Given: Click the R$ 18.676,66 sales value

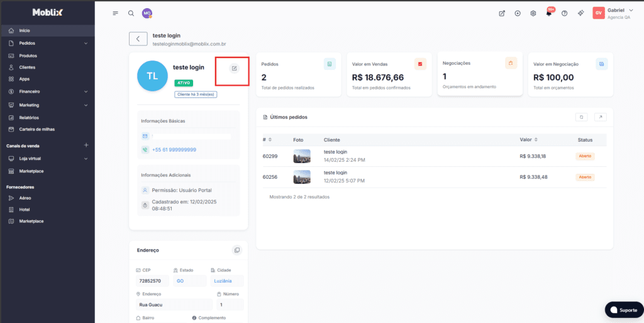Looking at the screenshot, I should point(378,77).
